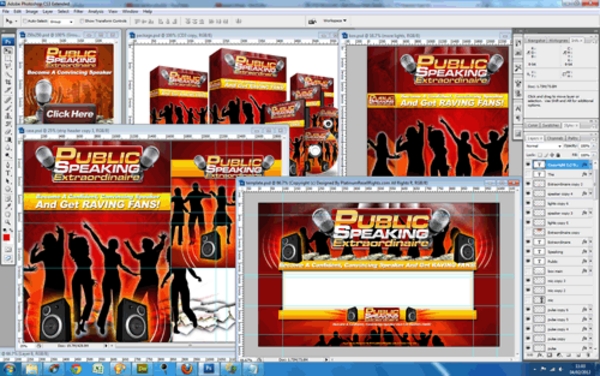Hide the 'Public' text layer

tap(528, 261)
